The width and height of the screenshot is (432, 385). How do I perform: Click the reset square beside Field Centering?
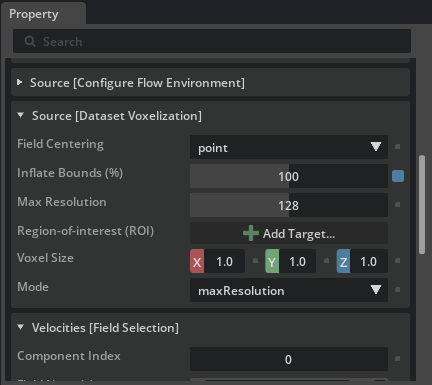[x=397, y=147]
